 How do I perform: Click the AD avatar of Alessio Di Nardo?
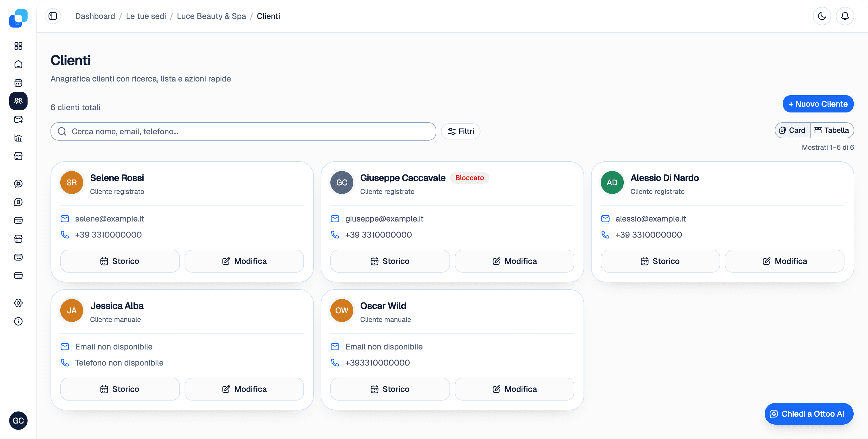612,182
